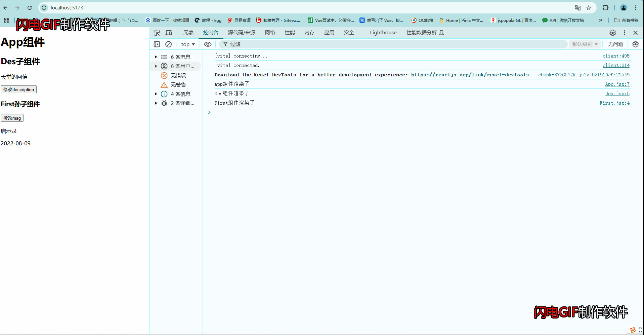Image resolution: width=644 pixels, height=335 pixels.
Task: Open the App.jsx:7 source link
Action: pyautogui.click(x=617, y=84)
